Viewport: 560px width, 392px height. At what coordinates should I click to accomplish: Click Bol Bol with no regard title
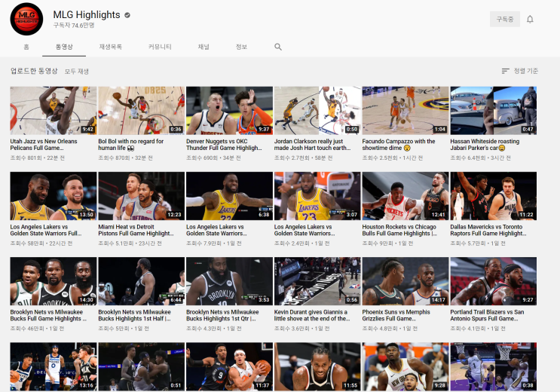point(130,145)
